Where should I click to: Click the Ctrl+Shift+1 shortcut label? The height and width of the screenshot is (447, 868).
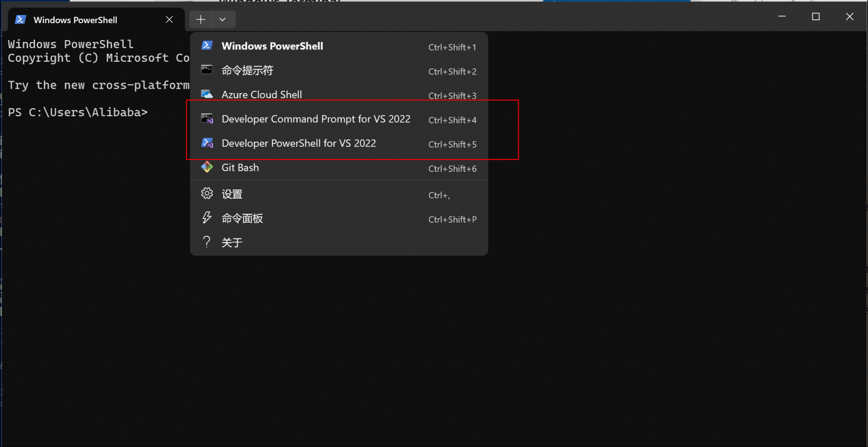(x=452, y=47)
